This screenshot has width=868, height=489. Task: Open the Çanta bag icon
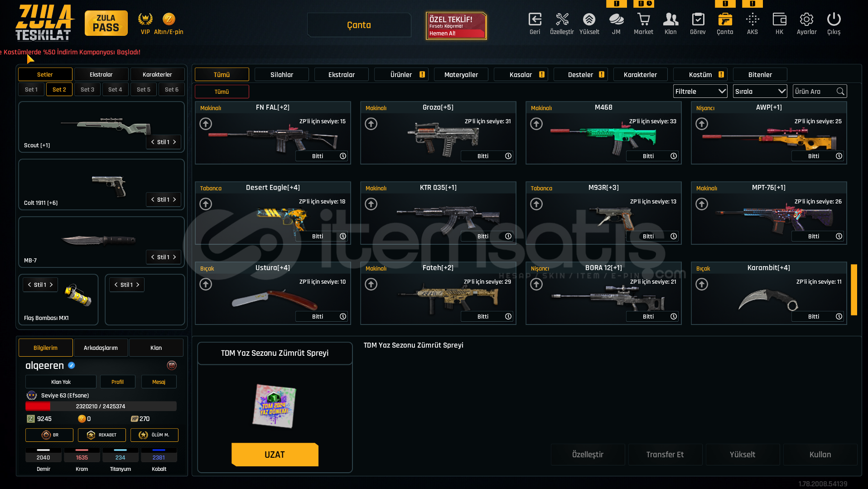725,19
